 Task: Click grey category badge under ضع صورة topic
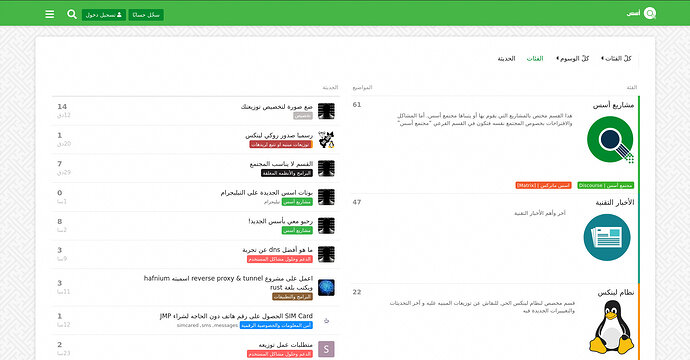[303, 116]
